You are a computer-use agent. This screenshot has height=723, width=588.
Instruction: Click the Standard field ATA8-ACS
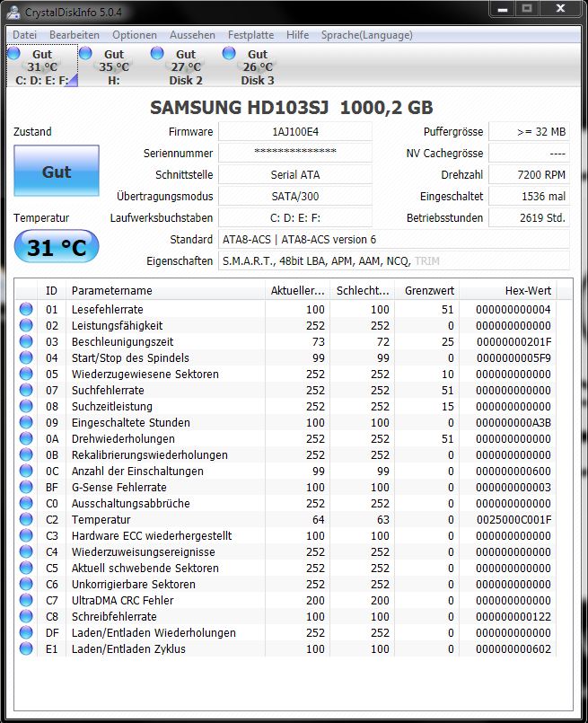pos(394,239)
